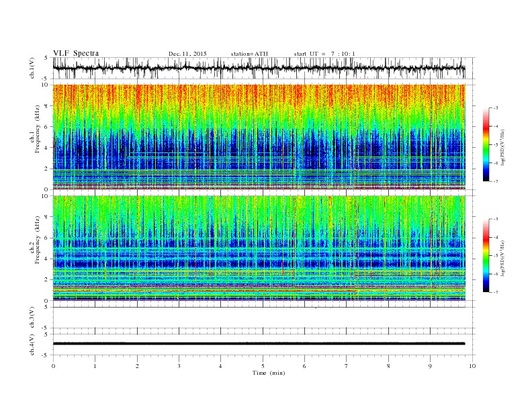Click the time axis tick label "7"
The width and height of the screenshot is (532, 411).
point(347,366)
